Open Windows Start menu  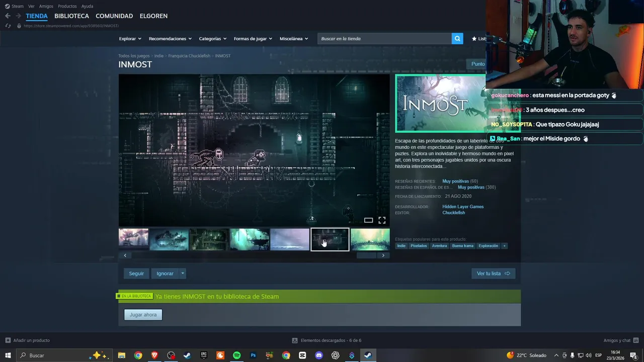coord(8,355)
